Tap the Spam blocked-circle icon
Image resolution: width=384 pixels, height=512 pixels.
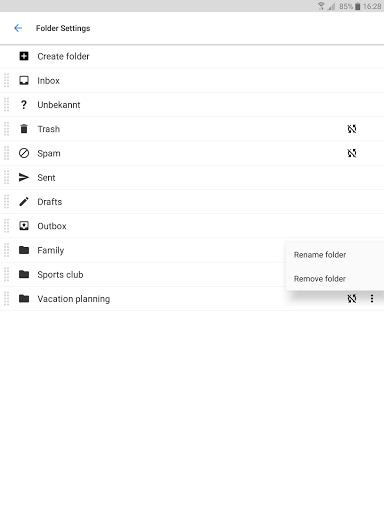tap(24, 153)
